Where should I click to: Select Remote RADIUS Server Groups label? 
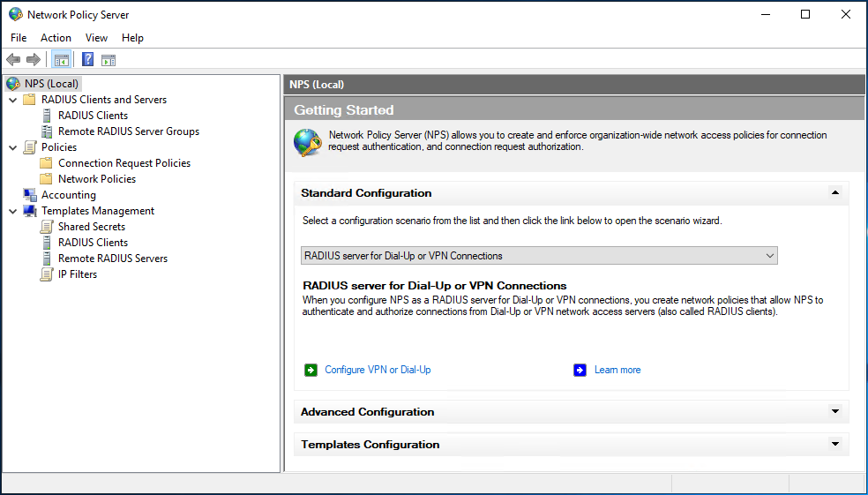tap(129, 131)
